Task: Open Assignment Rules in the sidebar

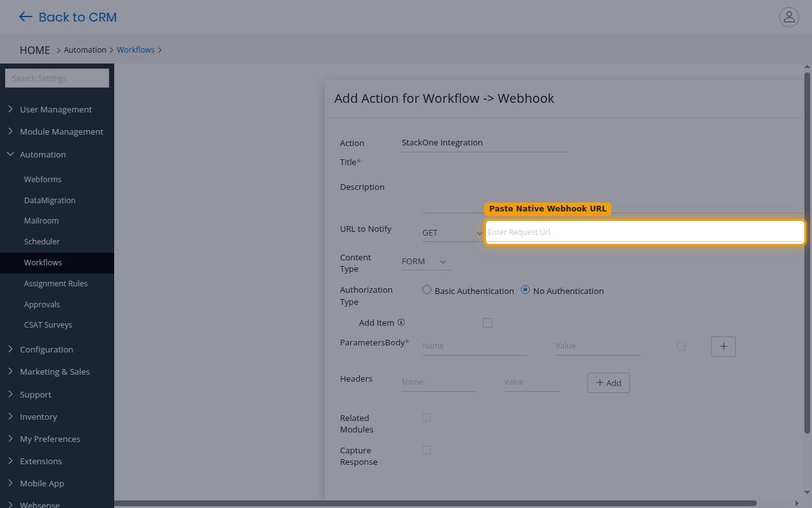Action: (x=57, y=283)
